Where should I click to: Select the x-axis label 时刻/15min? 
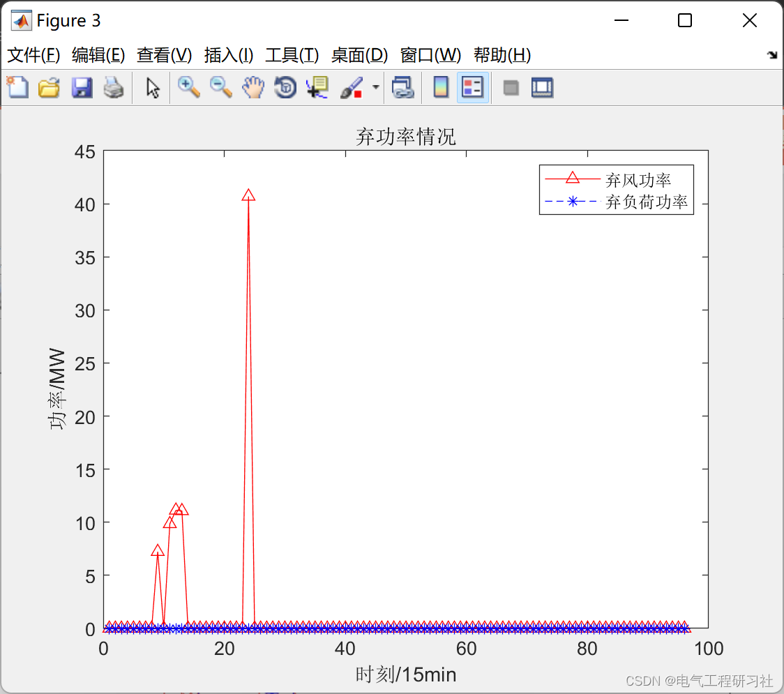405,674
